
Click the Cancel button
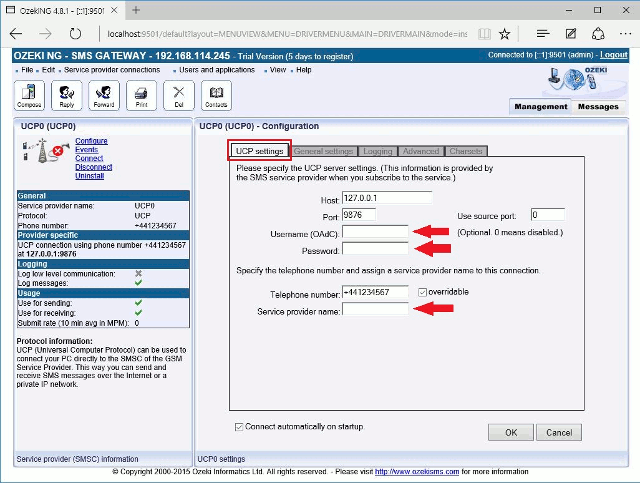pyautogui.click(x=559, y=432)
